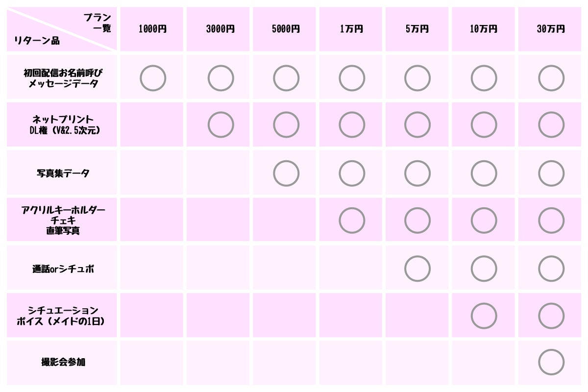Click the プラン一覧 / リターン品 corner header cell
The width and height of the screenshot is (588, 392).
click(62, 29)
